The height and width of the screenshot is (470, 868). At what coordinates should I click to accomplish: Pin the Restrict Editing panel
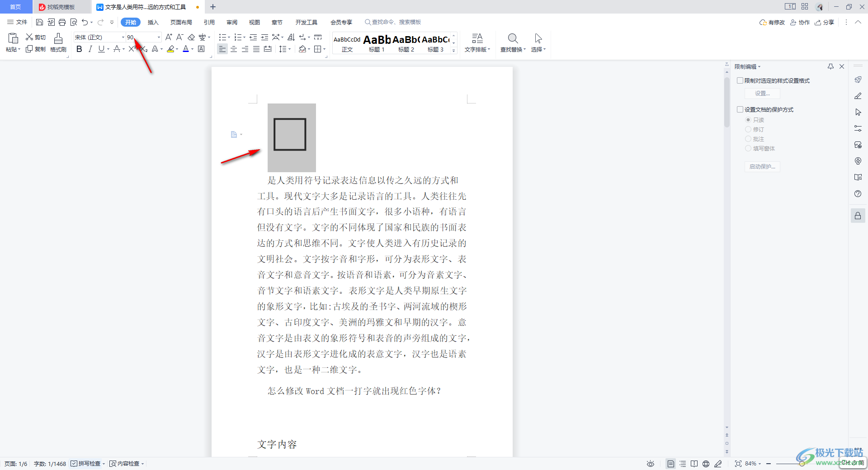pyautogui.click(x=830, y=66)
